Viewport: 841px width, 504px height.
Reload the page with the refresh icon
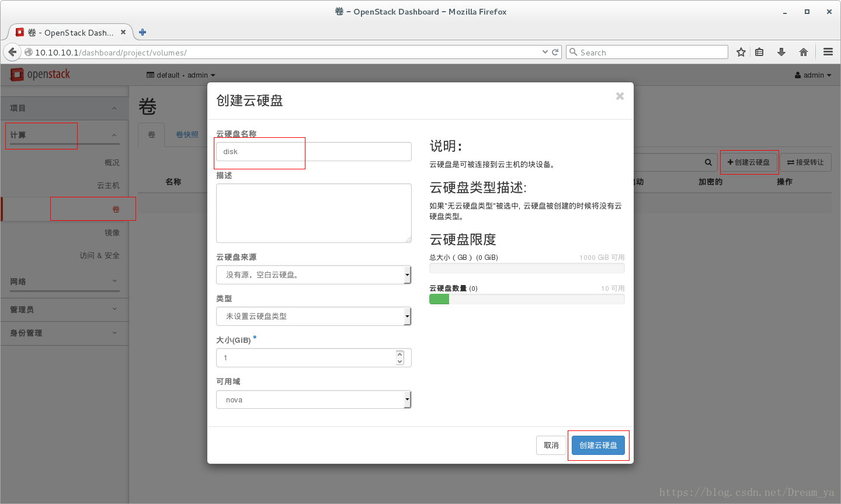(555, 52)
